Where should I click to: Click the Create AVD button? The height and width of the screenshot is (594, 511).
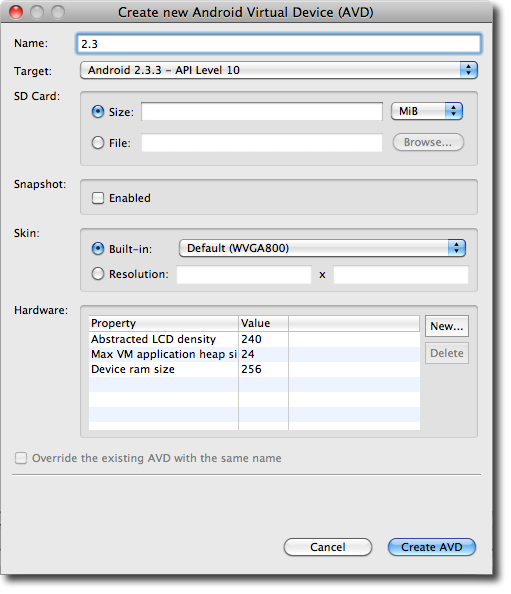431,547
